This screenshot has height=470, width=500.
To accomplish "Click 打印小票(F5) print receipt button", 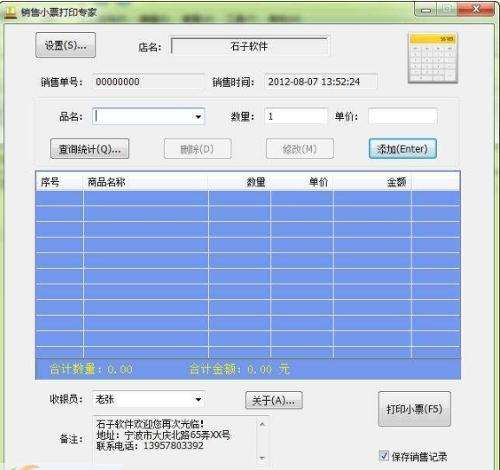I will pyautogui.click(x=414, y=409).
